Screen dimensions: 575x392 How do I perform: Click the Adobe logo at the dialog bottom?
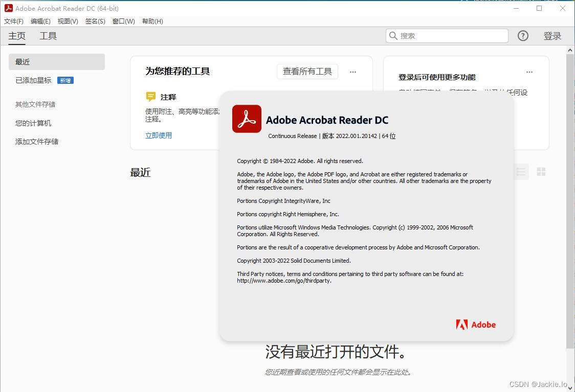pyautogui.click(x=476, y=325)
